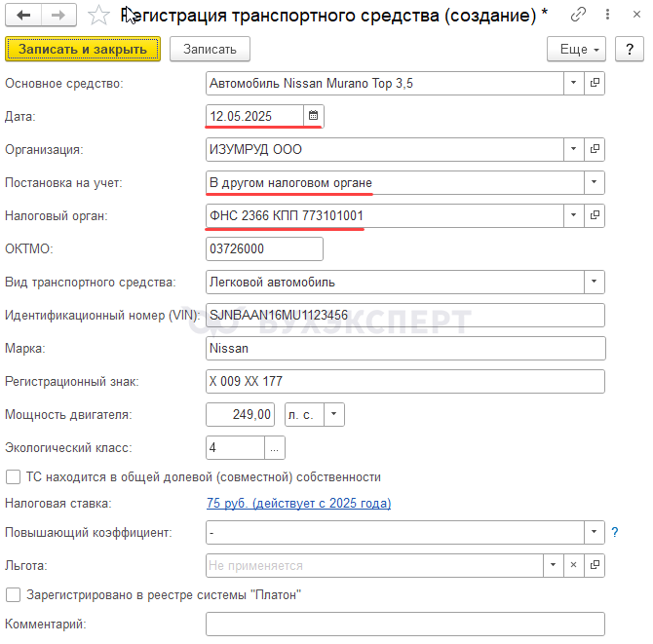Click the Основное средство field text

[x=385, y=83]
